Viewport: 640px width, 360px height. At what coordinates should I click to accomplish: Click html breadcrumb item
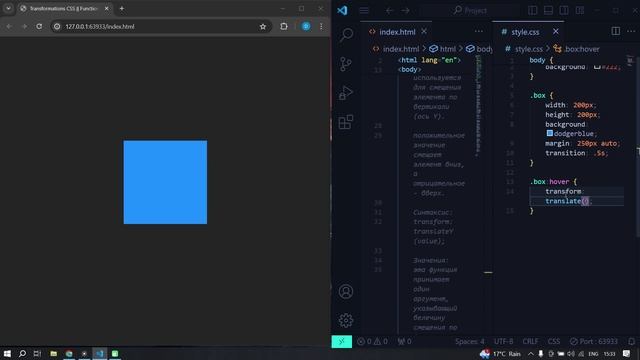point(442,49)
